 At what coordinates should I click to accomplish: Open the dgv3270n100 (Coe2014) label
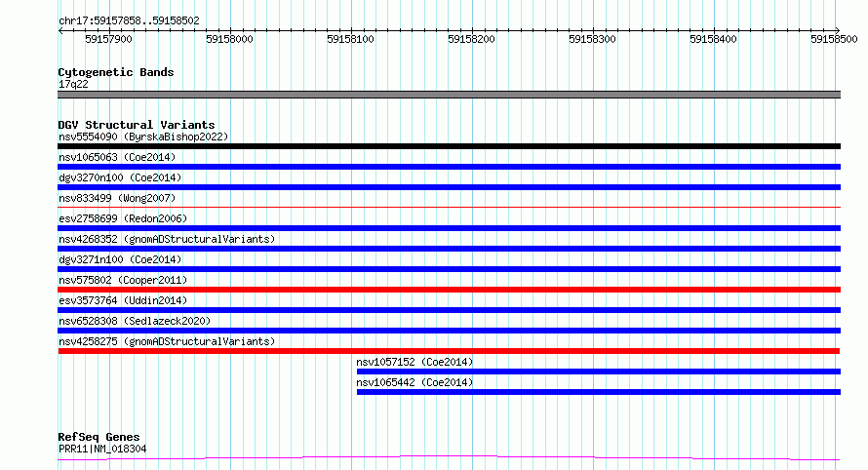point(120,177)
